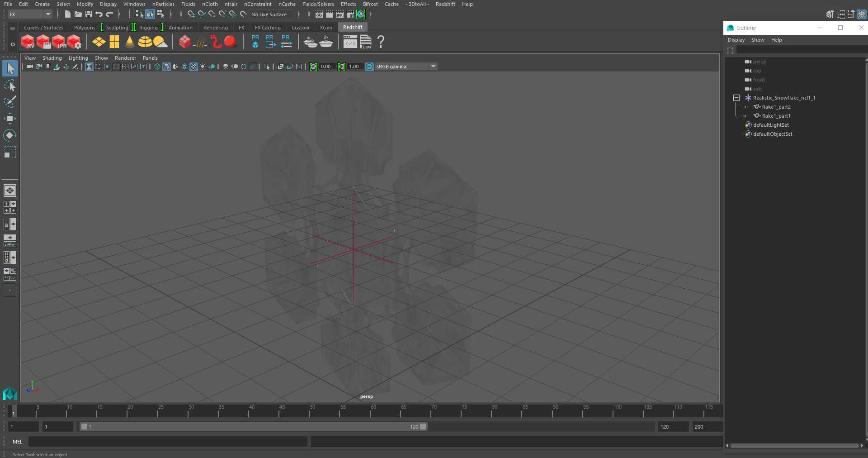Activate the Rotate tool
868x458 pixels.
[x=10, y=135]
